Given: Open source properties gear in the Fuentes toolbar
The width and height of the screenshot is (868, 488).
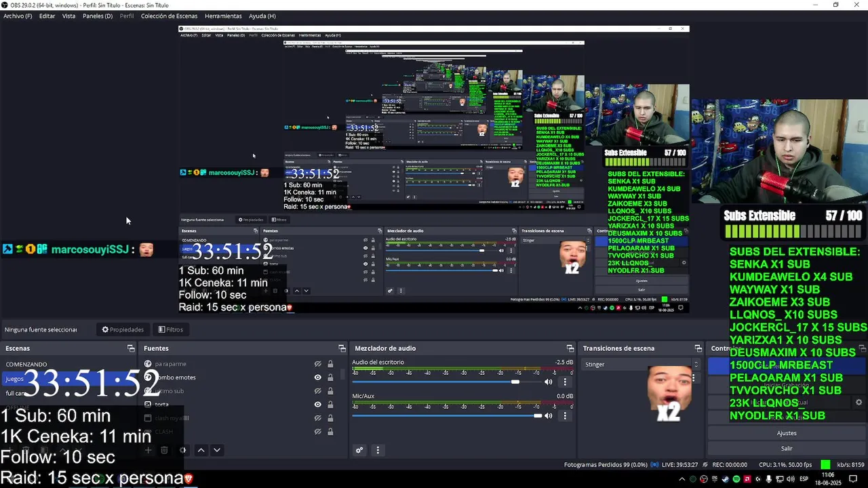Looking at the screenshot, I should pos(182,450).
